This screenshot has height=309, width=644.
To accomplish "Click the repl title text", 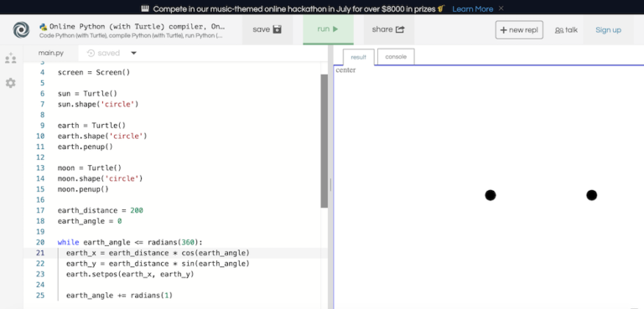I will click(138, 27).
